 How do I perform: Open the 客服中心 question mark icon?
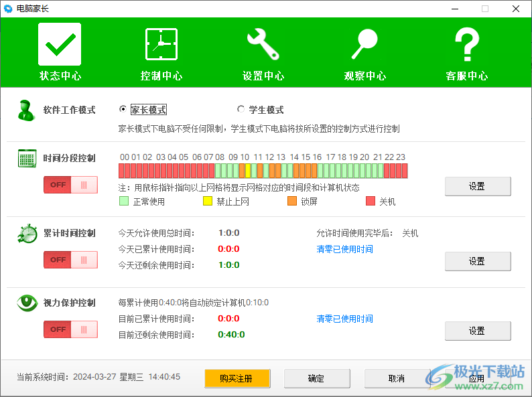click(467, 44)
